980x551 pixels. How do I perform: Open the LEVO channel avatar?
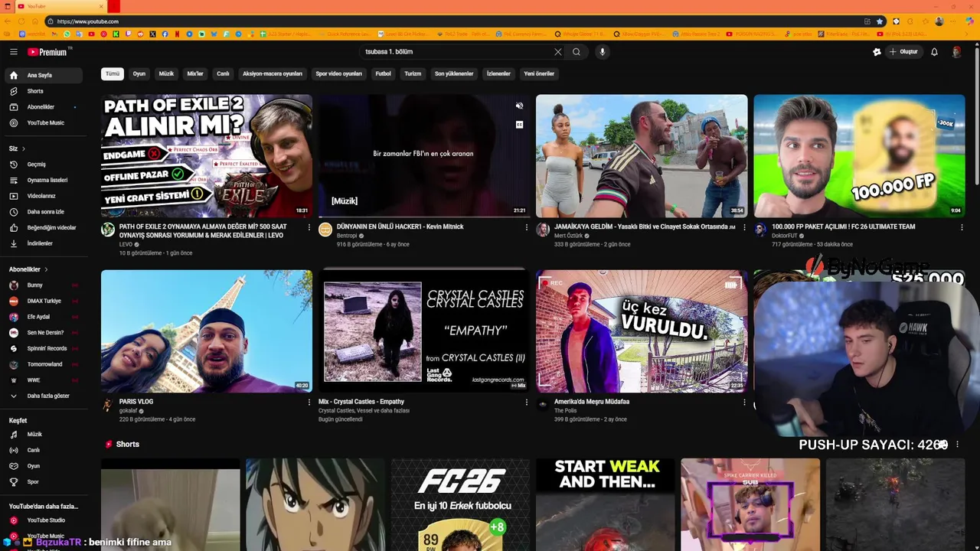point(108,230)
